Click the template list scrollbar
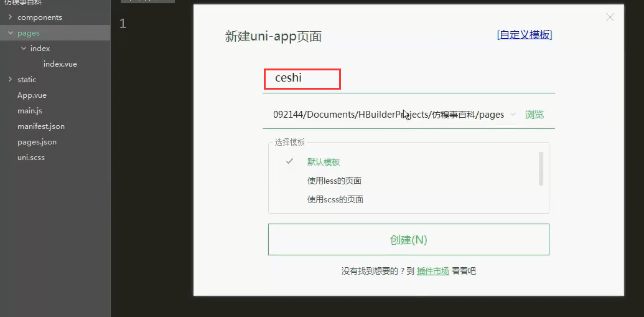644x317 pixels. [x=541, y=169]
